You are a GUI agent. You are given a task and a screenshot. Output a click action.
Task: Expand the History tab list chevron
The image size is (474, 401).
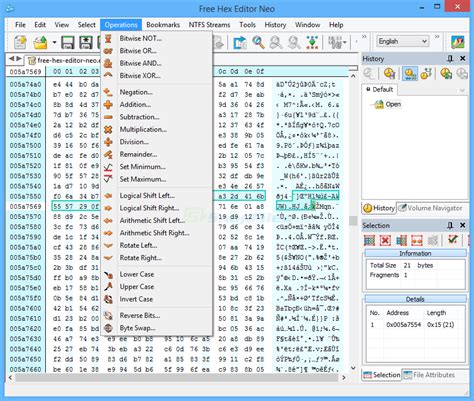pos(462,90)
